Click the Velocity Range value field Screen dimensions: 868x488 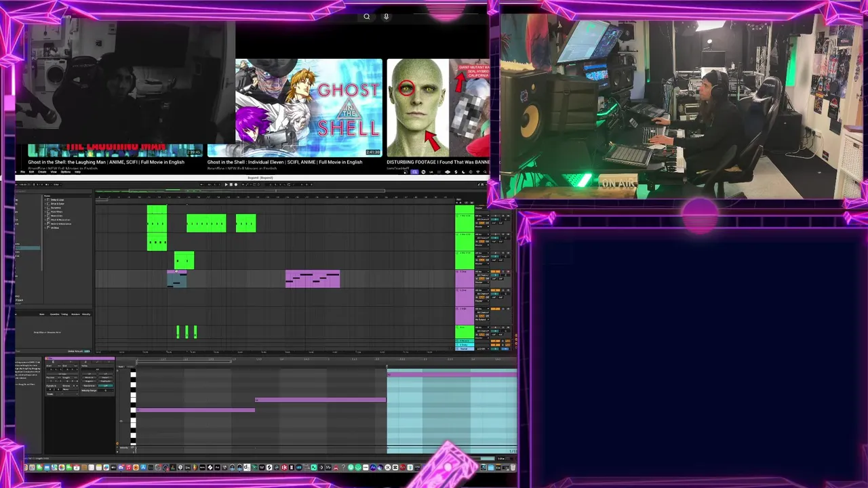coord(105,390)
